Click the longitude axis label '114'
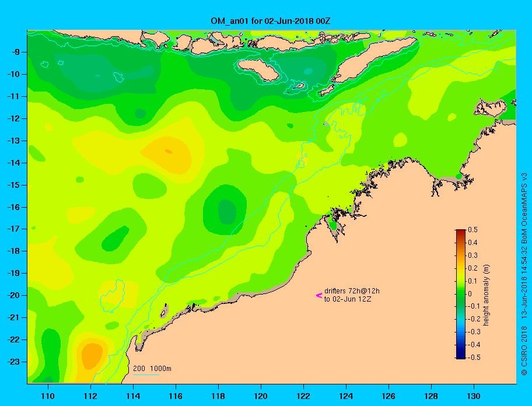 pos(133,396)
